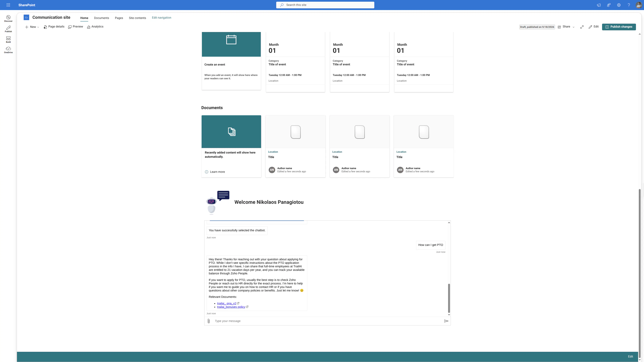This screenshot has width=644, height=362.
Task: Open the Pages navigation tab
Action: [x=119, y=18]
